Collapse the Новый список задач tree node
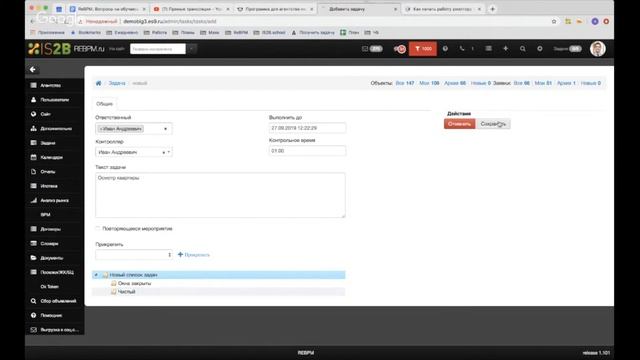640x360 pixels. pos(96,275)
